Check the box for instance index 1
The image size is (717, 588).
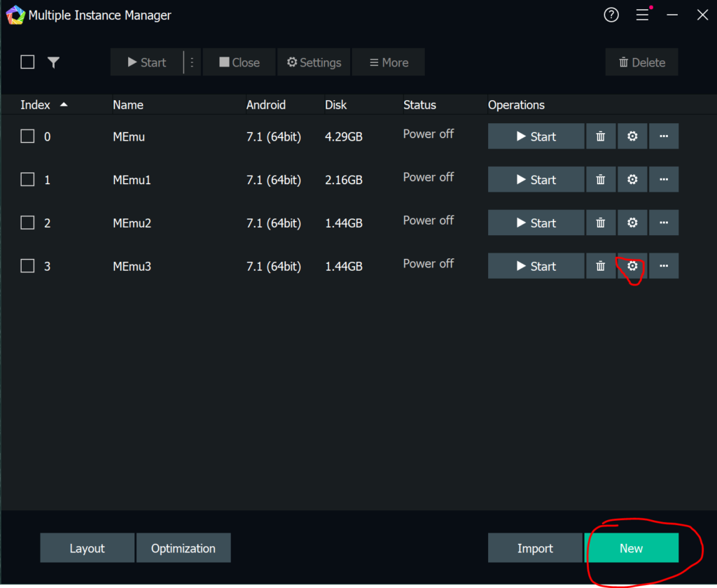click(27, 179)
